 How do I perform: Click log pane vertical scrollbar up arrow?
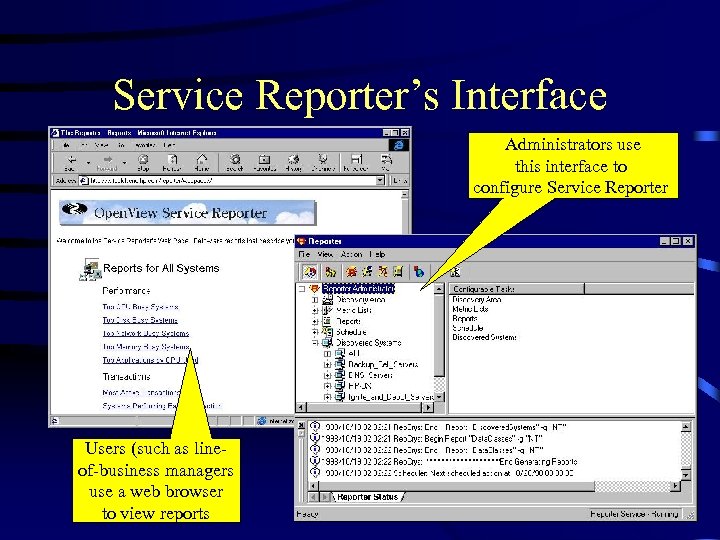click(686, 427)
